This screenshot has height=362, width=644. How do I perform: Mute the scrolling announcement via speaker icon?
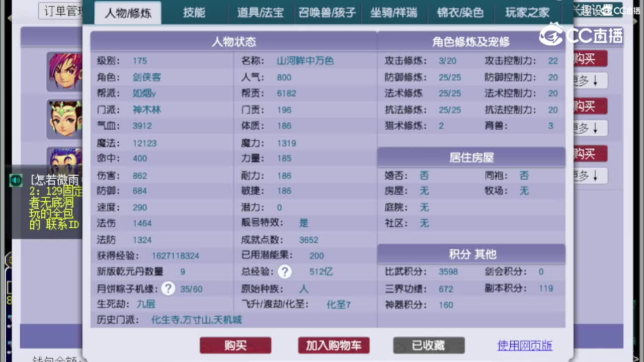pyautogui.click(x=15, y=179)
